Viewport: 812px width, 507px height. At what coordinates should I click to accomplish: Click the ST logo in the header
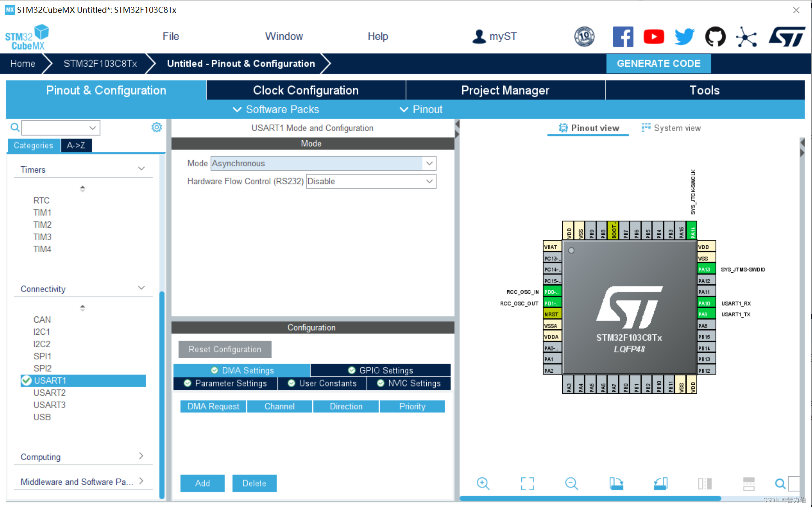(787, 37)
